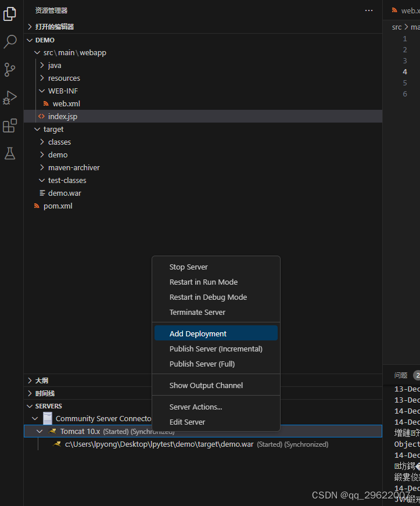This screenshot has width=420, height=506.
Task: Expand the 时间线 timeline section
Action: pyautogui.click(x=30, y=393)
